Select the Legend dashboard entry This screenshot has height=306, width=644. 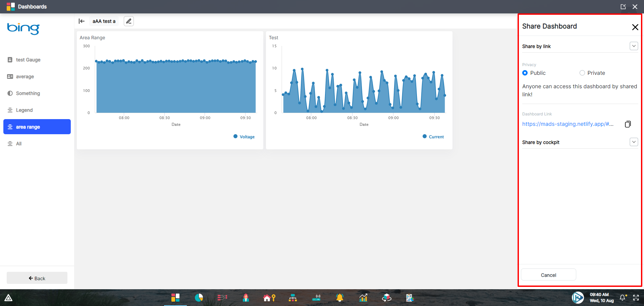[x=24, y=110]
